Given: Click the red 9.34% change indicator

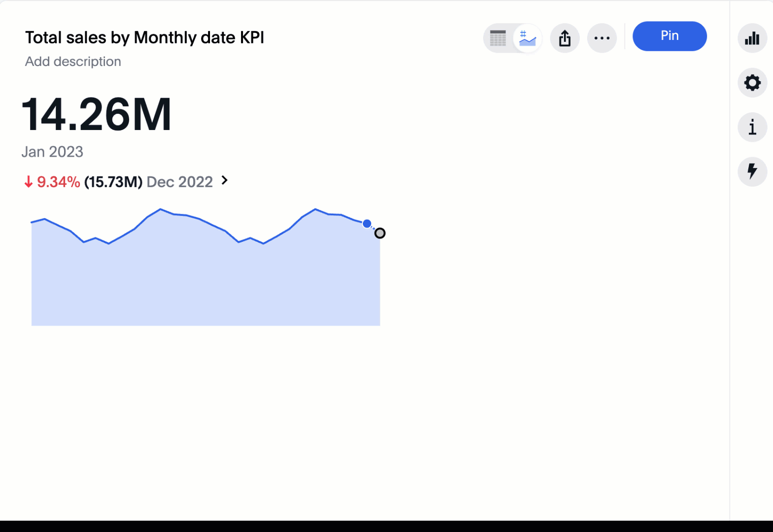Looking at the screenshot, I should 53,182.
